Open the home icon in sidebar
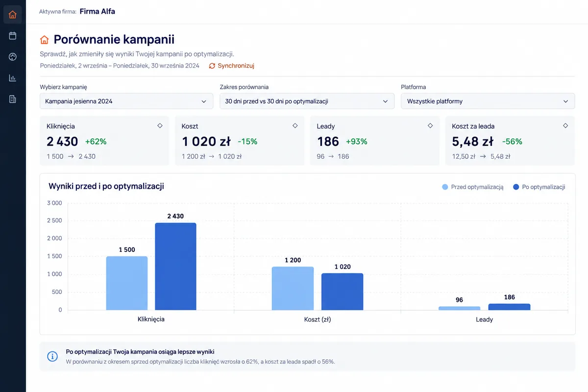The height and width of the screenshot is (392, 588). pos(13,15)
